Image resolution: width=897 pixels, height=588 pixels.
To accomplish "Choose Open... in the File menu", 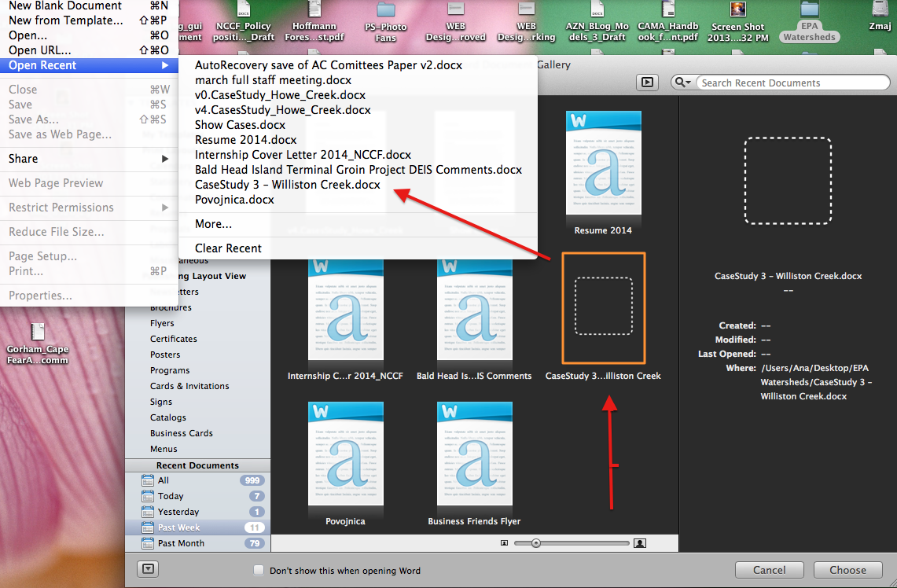I will point(90,35).
